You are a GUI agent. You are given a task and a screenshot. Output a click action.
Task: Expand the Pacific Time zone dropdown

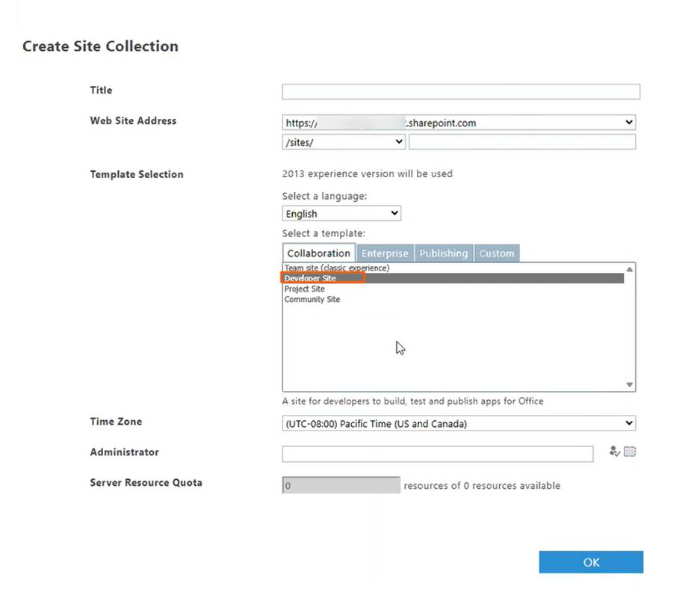coord(459,423)
